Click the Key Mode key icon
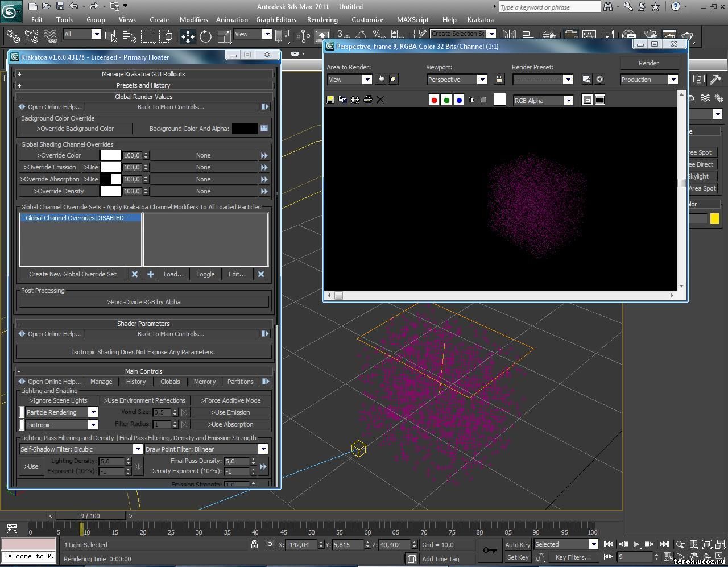 [x=490, y=550]
